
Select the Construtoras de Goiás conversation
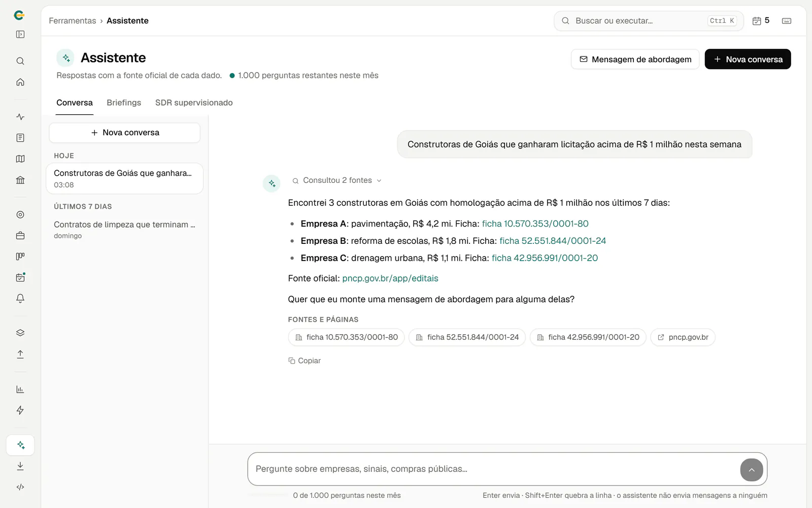(x=125, y=178)
